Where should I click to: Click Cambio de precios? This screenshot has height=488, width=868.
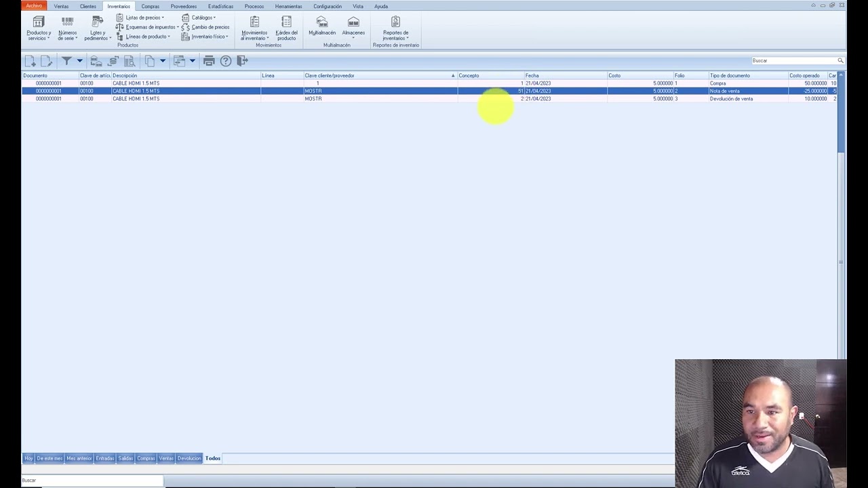(x=205, y=27)
